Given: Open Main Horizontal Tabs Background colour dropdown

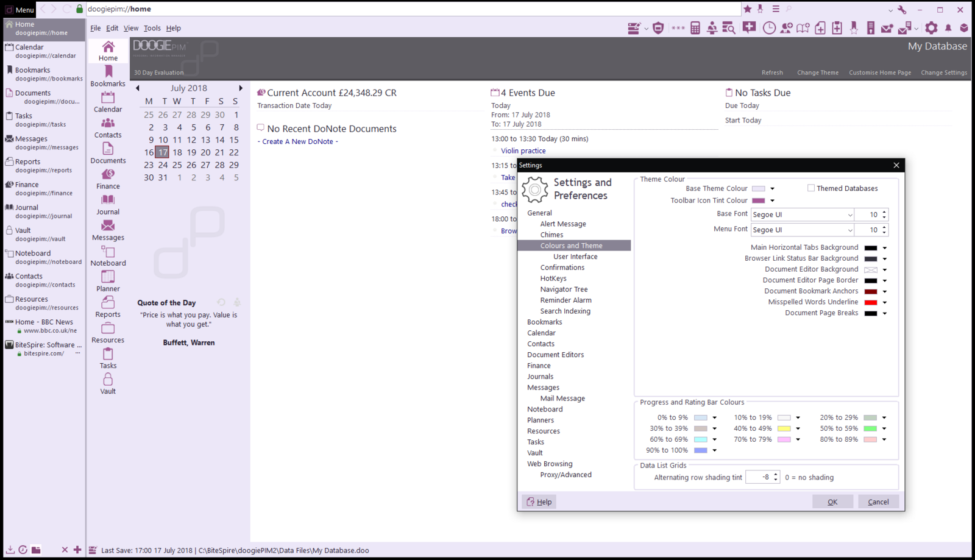Looking at the screenshot, I should [x=885, y=248].
